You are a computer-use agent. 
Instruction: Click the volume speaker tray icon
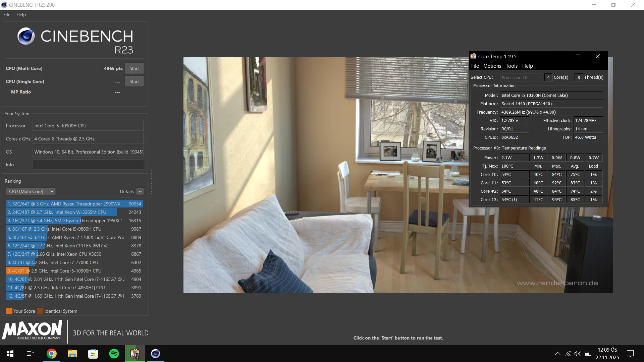577,354
